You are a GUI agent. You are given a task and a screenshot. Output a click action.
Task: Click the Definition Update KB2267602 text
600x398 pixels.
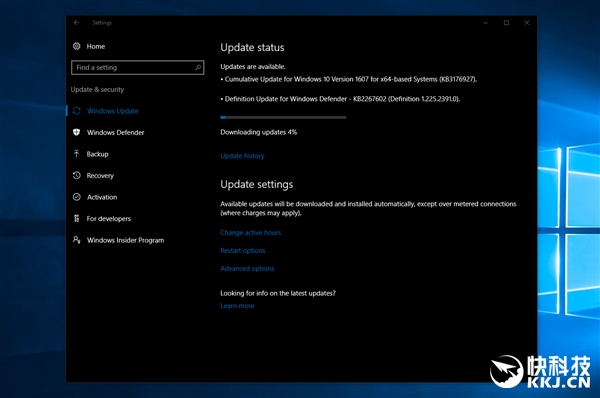[x=340, y=99]
